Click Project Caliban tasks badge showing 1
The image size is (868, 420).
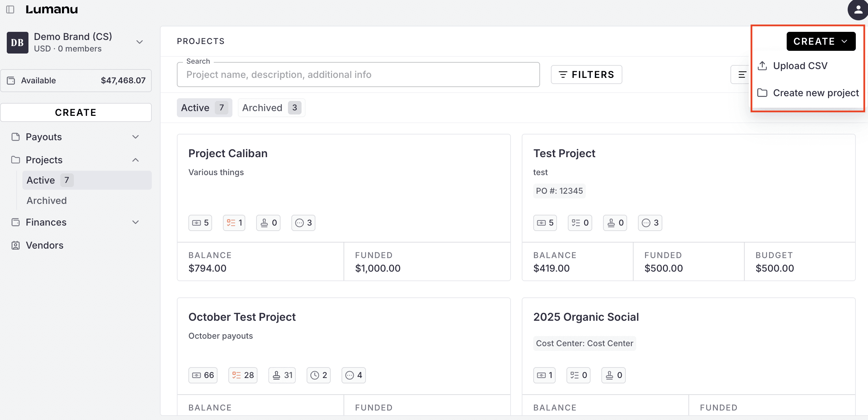click(234, 223)
